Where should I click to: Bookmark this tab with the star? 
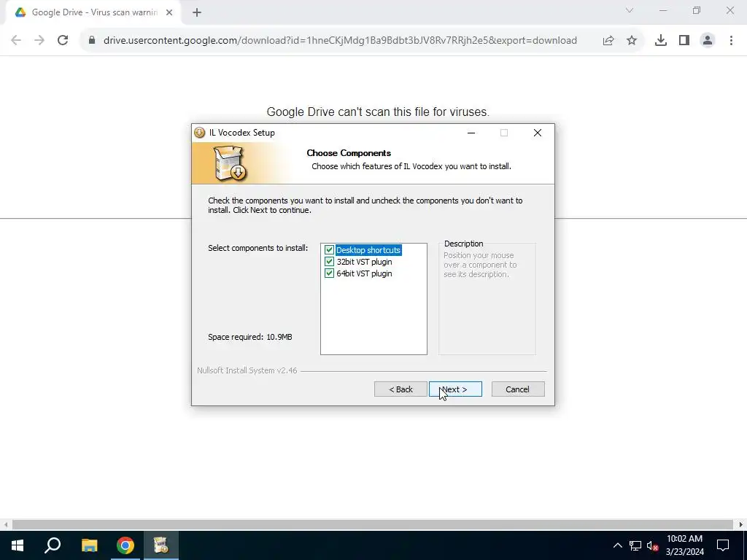tap(632, 41)
